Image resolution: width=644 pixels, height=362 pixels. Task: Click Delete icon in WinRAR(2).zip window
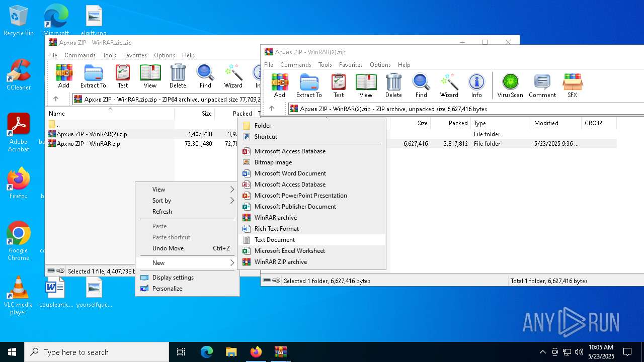point(393,85)
